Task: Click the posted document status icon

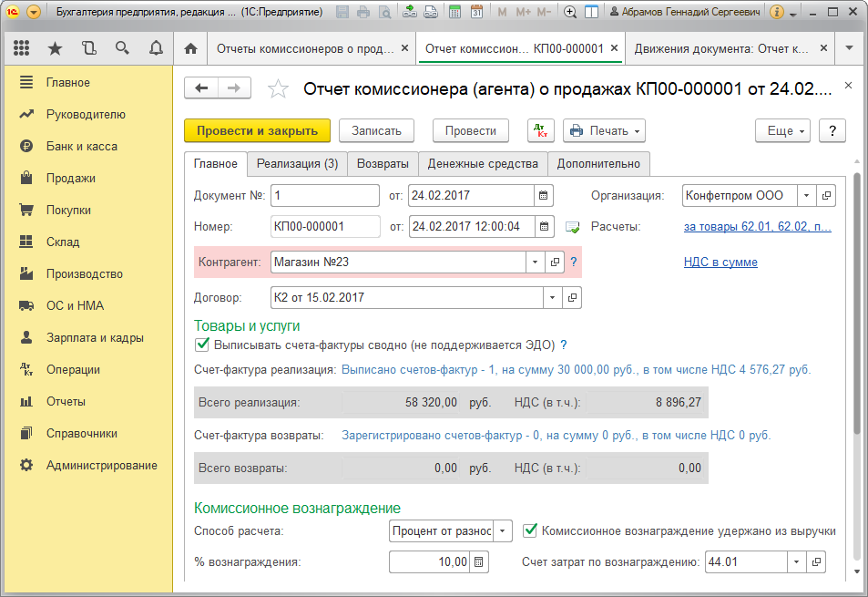Action: tap(572, 227)
